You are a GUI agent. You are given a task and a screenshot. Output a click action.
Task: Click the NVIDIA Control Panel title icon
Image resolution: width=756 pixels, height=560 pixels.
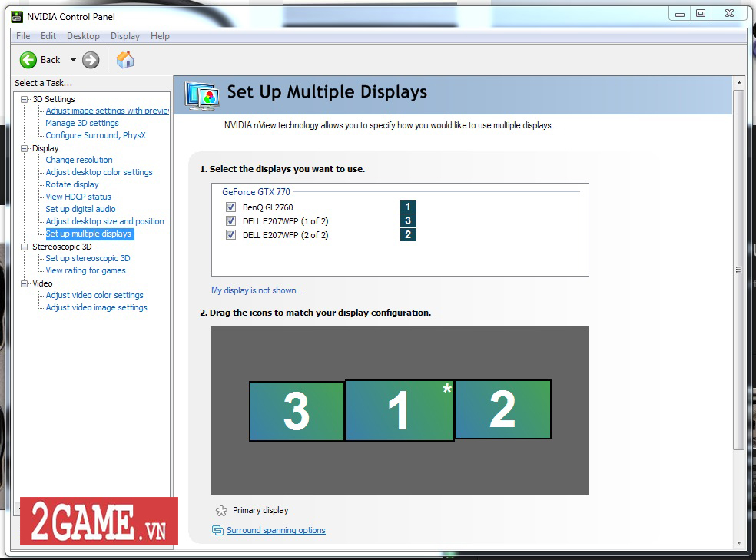click(17, 17)
